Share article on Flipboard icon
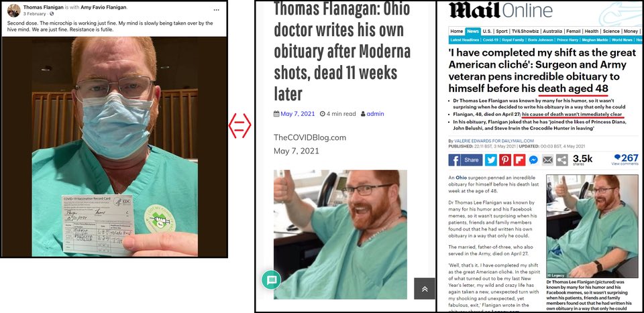Image resolution: width=644 pixels, height=313 pixels. pos(519,160)
